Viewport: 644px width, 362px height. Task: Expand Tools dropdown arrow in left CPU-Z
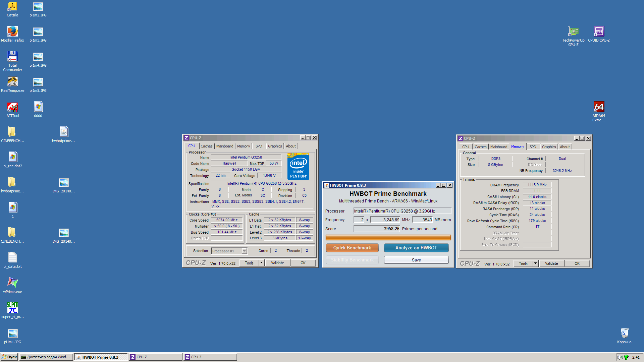pos(261,263)
